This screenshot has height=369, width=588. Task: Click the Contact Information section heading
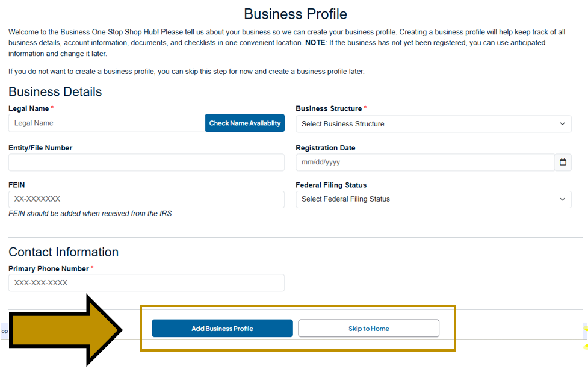(x=63, y=252)
